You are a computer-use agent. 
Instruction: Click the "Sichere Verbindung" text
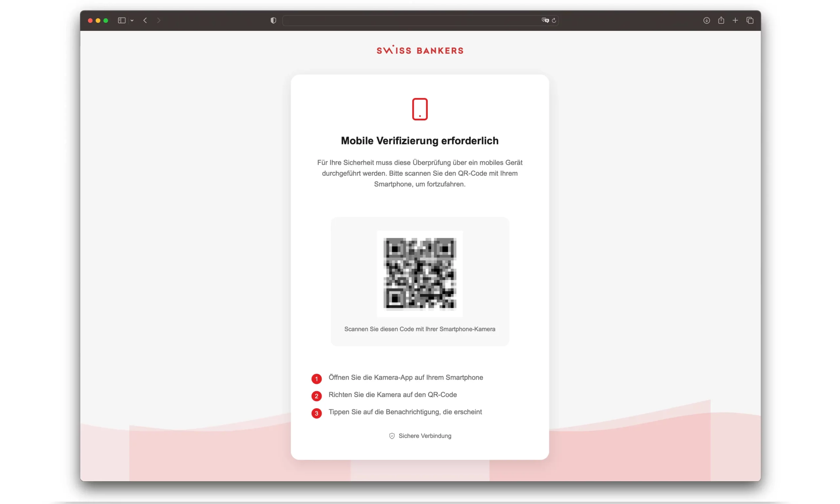click(425, 436)
